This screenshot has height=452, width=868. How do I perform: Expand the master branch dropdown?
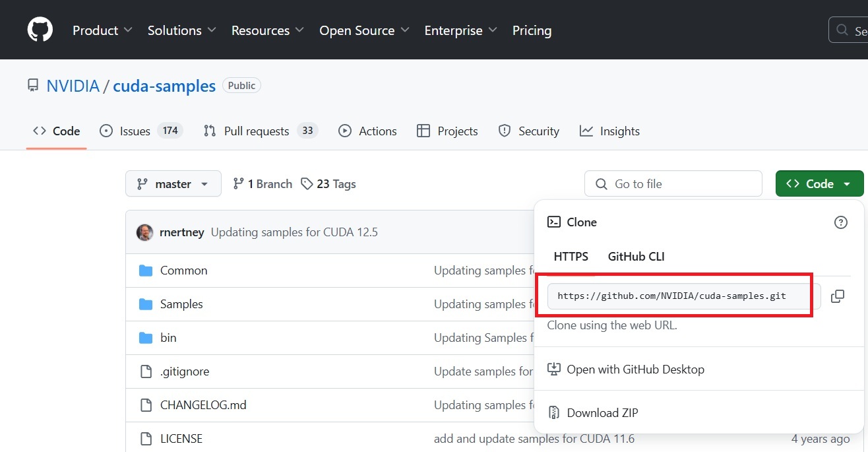173,184
